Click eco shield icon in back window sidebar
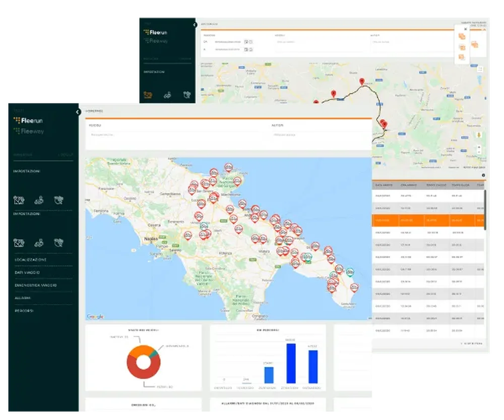Viewport: 504px width, 420px height. tap(187, 95)
